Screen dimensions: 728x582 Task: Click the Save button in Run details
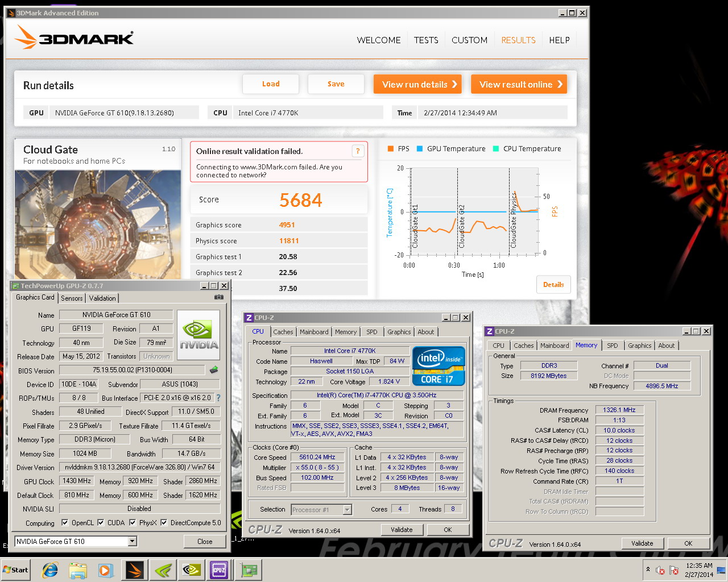point(336,84)
